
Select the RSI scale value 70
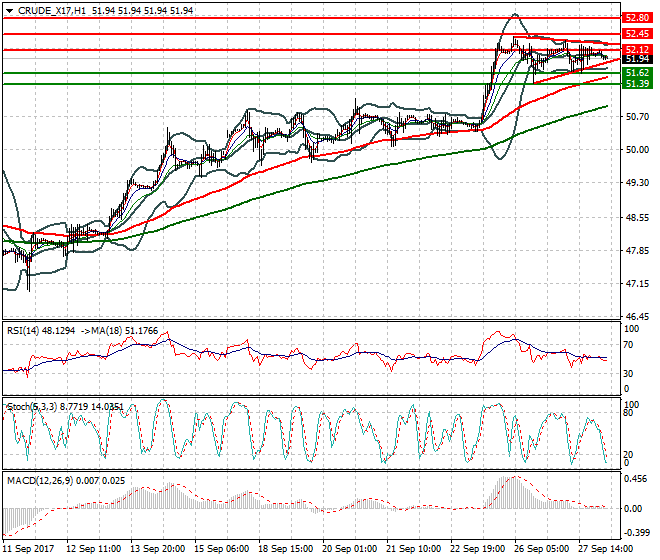[x=628, y=345]
